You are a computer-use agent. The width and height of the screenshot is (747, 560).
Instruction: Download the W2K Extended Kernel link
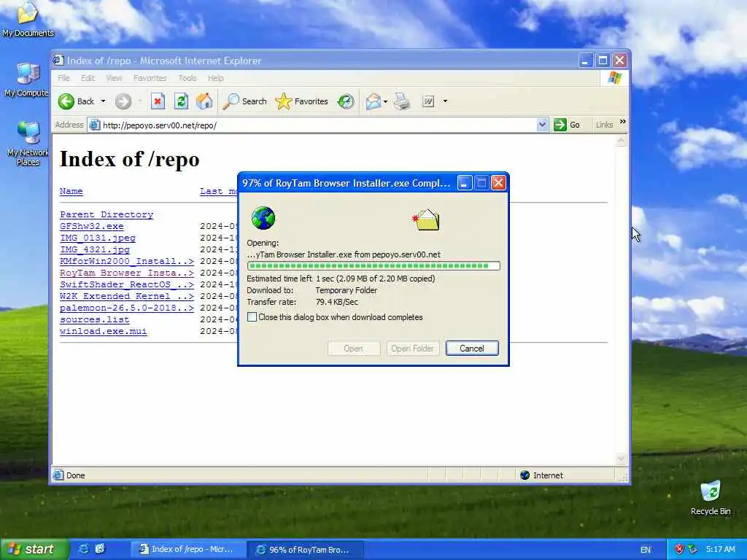click(x=127, y=296)
